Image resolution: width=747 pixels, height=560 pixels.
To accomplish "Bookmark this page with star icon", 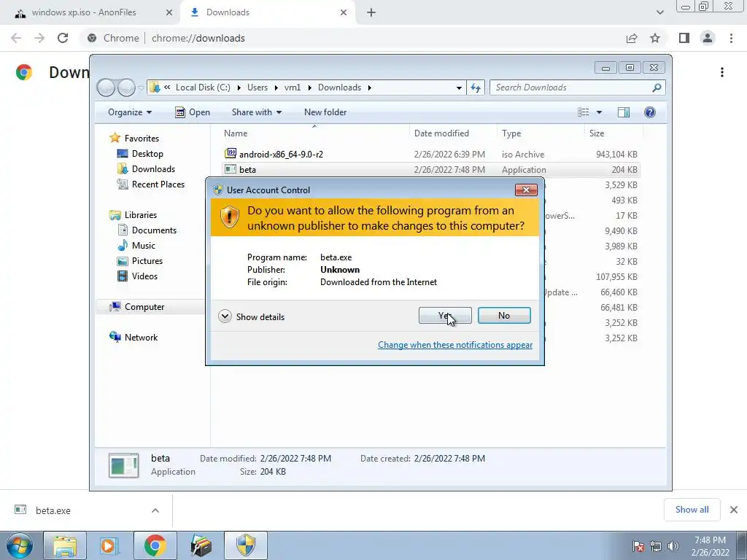I will (655, 38).
